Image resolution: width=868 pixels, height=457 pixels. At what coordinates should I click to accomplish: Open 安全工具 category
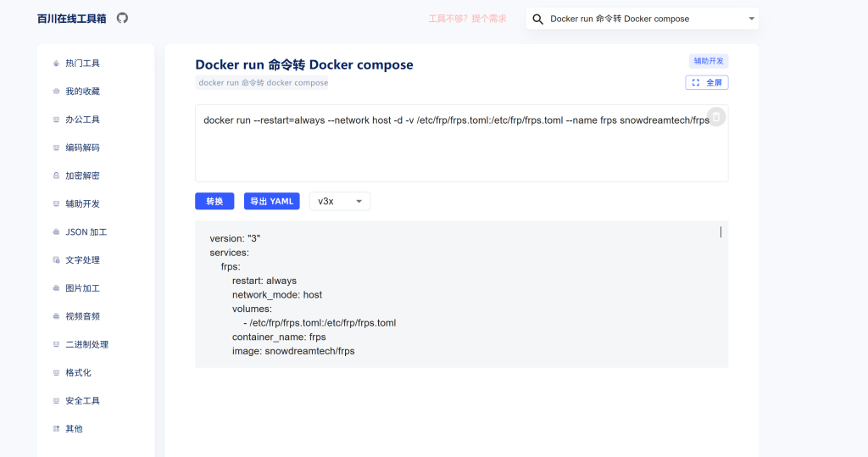[x=82, y=401]
